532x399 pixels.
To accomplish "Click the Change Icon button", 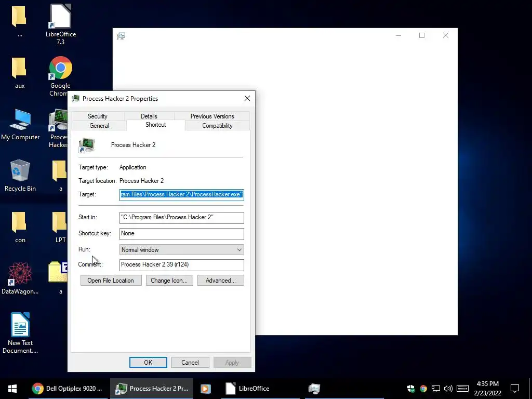I will coord(169,281).
